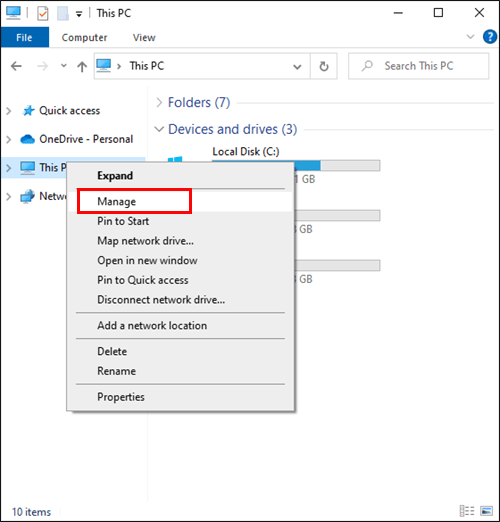Viewport: 500px width, 522px height.
Task: Click the Up directory arrow
Action: pos(82,66)
